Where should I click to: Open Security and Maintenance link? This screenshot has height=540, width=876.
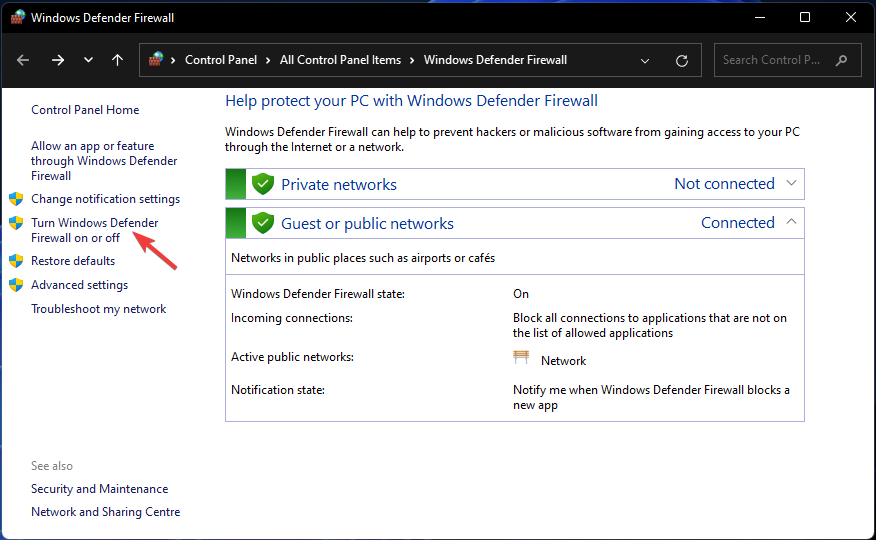tap(99, 489)
